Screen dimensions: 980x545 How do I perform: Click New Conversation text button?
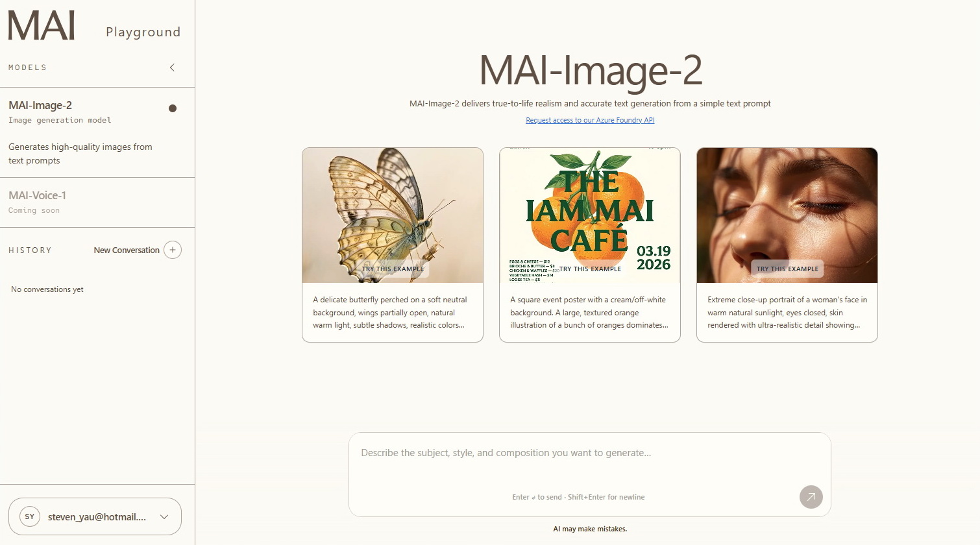tap(127, 250)
